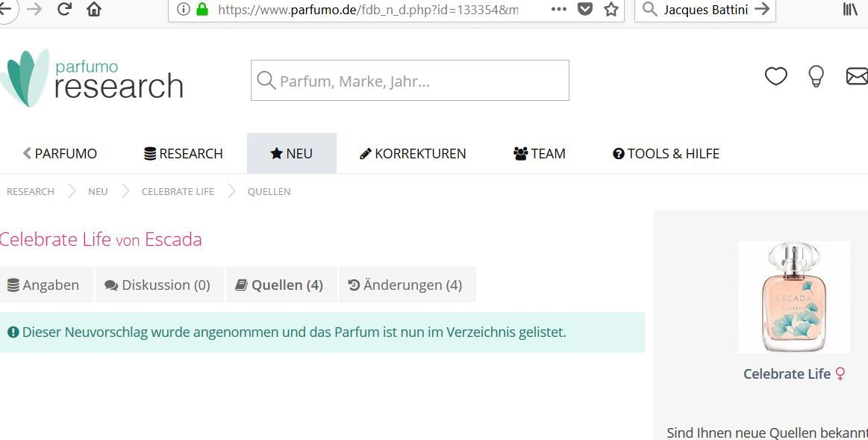Click NEU in the breadcrumb
868x440 pixels.
[x=98, y=192]
